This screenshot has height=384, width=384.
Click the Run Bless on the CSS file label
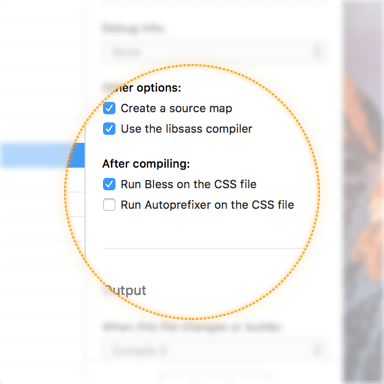[x=188, y=184]
